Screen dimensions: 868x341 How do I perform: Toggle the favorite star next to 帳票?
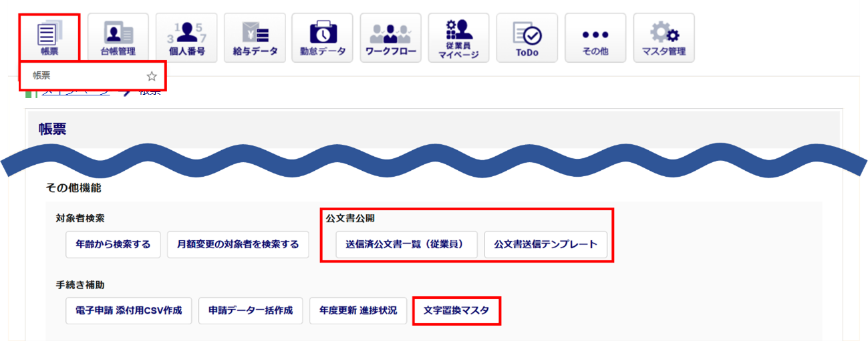[152, 76]
